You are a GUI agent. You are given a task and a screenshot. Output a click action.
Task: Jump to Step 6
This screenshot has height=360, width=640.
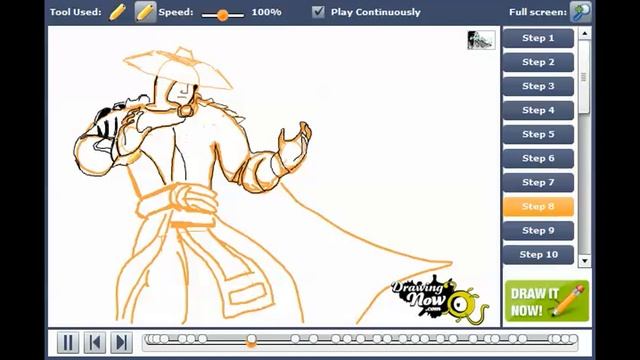coord(538,158)
